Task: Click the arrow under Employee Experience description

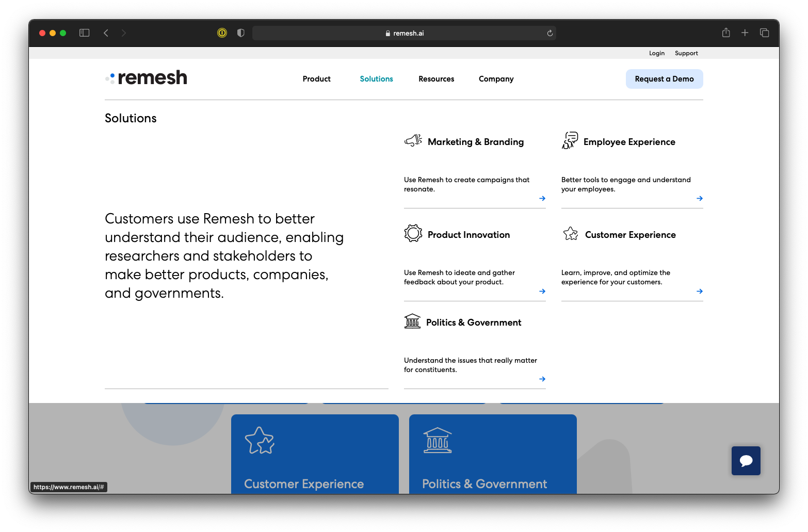Action: (700, 198)
